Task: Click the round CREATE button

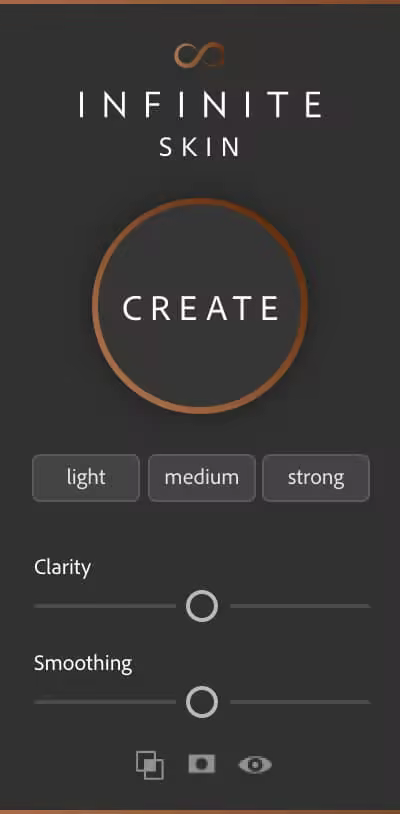Action: click(200, 306)
